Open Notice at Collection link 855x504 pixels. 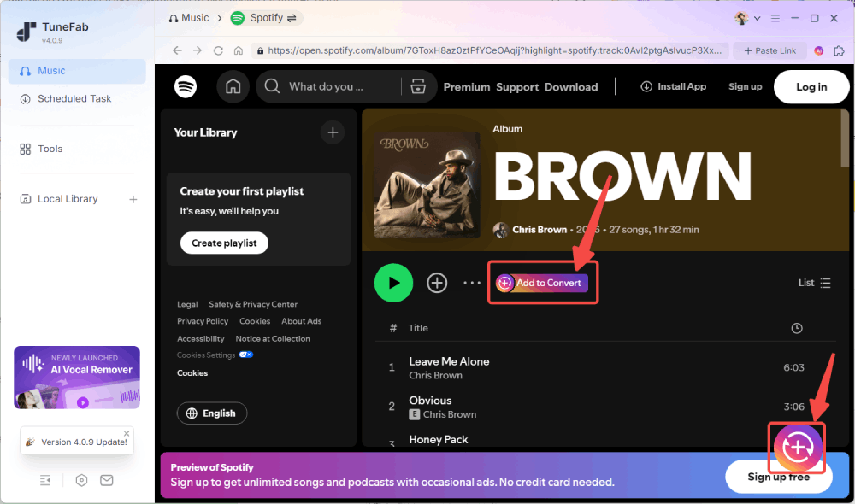click(273, 339)
